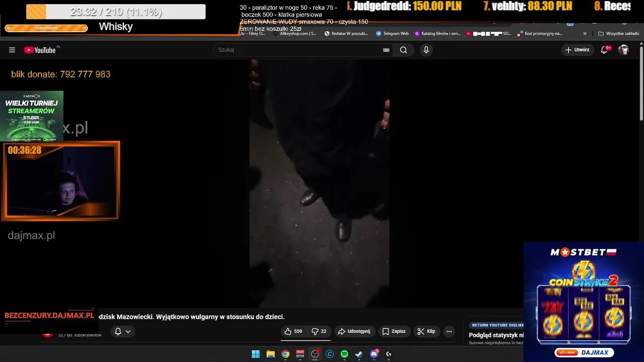The width and height of the screenshot is (644, 362).
Task: Open the three-dot more actions menu
Action: point(449,331)
